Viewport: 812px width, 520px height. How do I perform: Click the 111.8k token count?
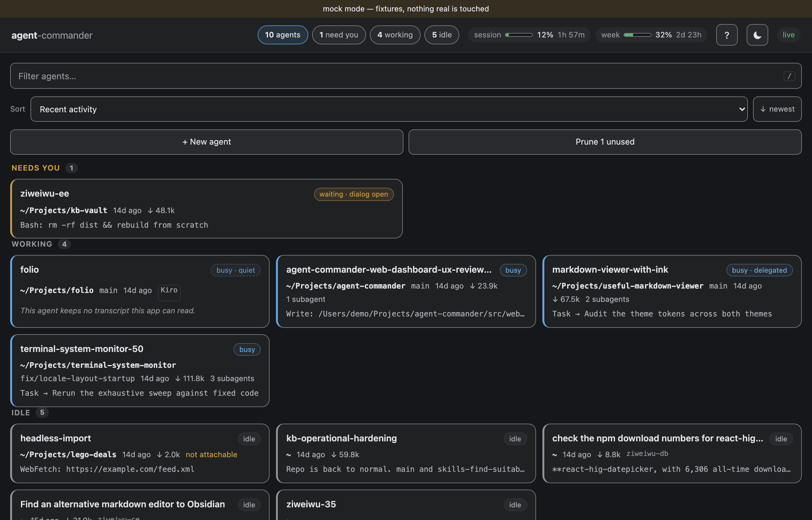click(190, 379)
